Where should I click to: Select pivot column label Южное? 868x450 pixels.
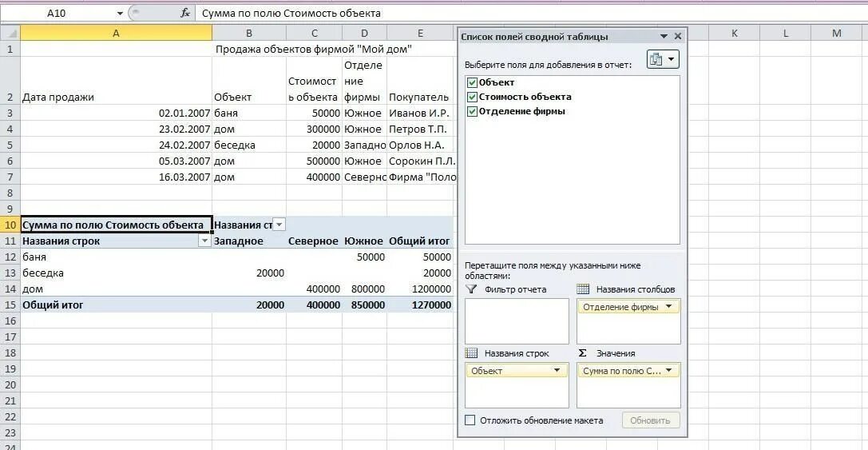364,241
